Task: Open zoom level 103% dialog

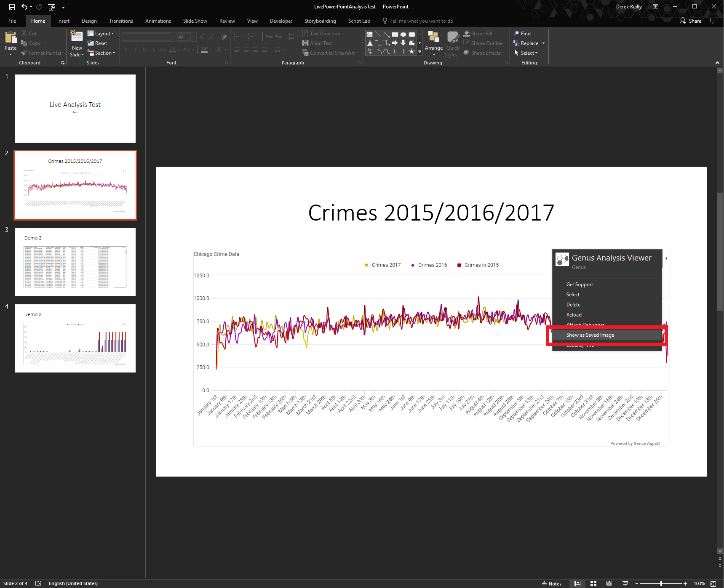Action: point(699,583)
